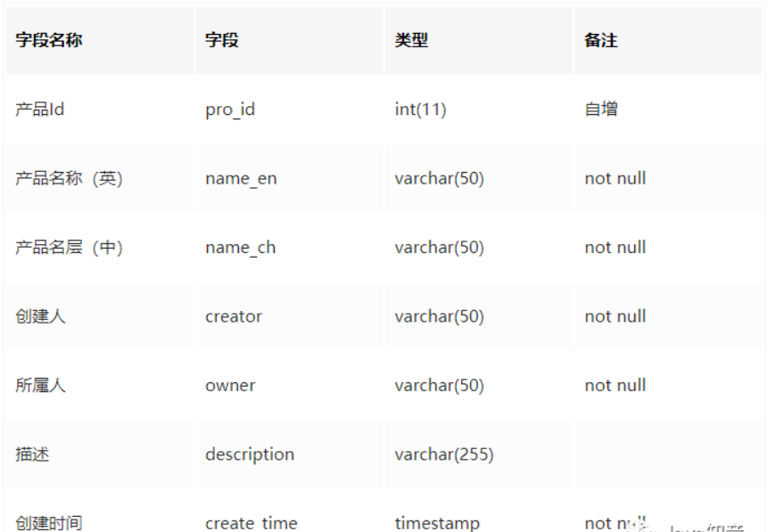Click the description field cell
This screenshot has height=532, width=783.
pos(289,454)
